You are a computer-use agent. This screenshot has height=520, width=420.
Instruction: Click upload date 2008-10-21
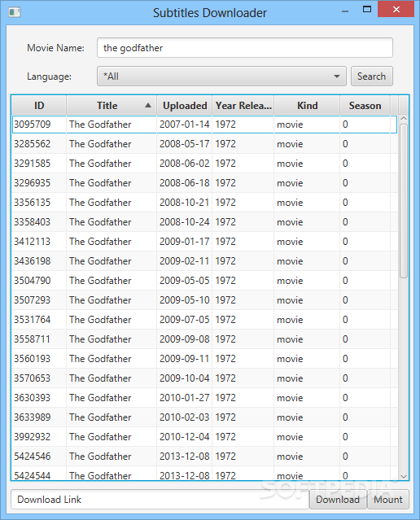coord(185,203)
